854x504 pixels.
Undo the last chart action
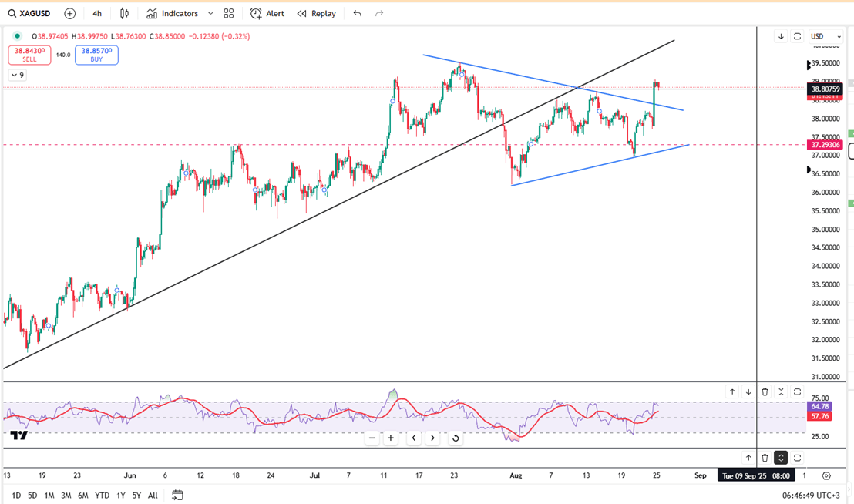[x=357, y=14]
